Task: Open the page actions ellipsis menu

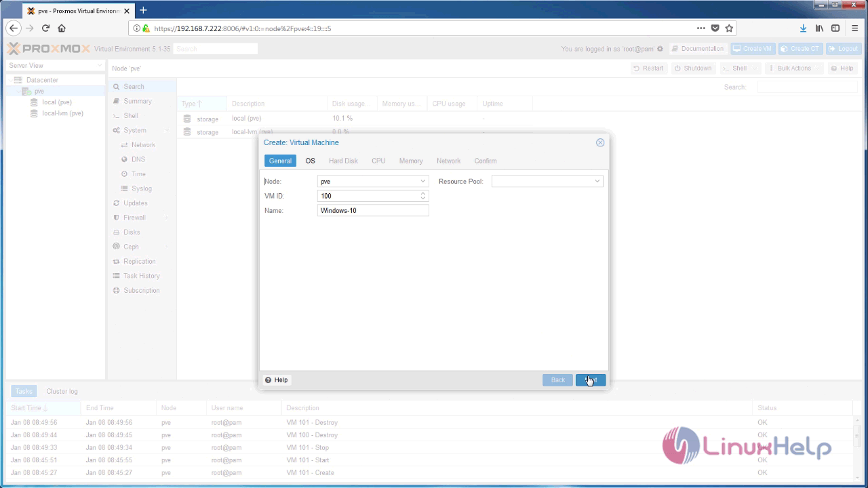Action: click(701, 28)
